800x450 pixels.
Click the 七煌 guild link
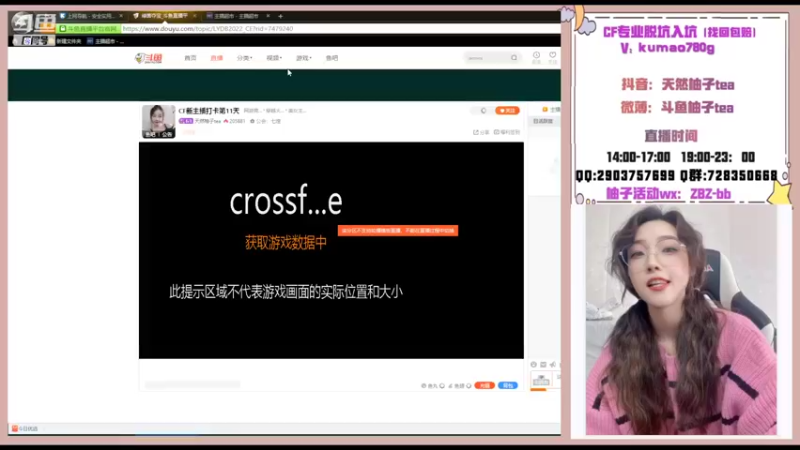click(x=276, y=121)
